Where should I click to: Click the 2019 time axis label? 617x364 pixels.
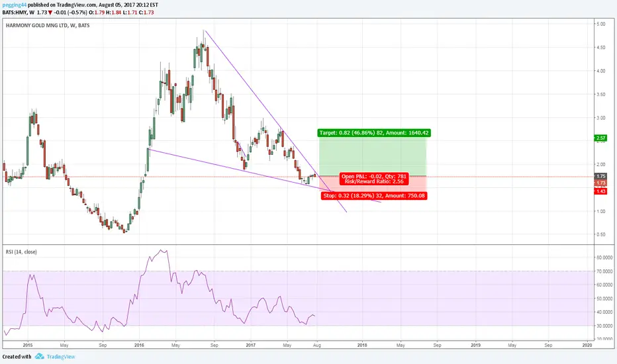(475, 345)
